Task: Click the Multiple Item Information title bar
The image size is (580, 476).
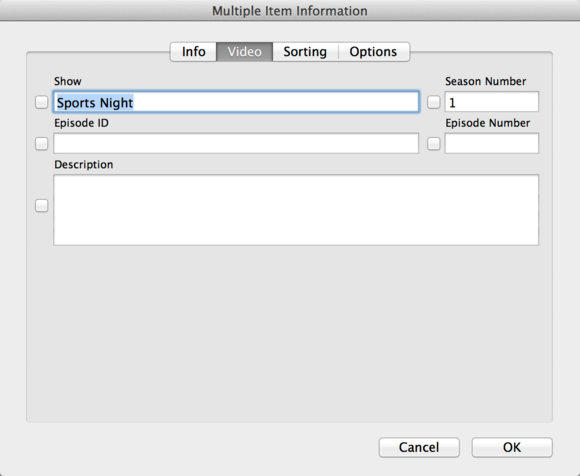Action: pyautogui.click(x=290, y=11)
